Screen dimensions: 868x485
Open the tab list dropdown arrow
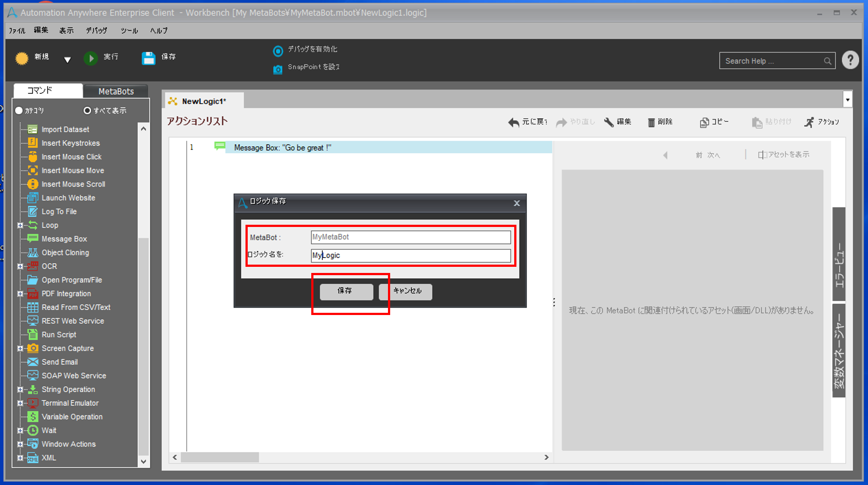click(x=847, y=100)
